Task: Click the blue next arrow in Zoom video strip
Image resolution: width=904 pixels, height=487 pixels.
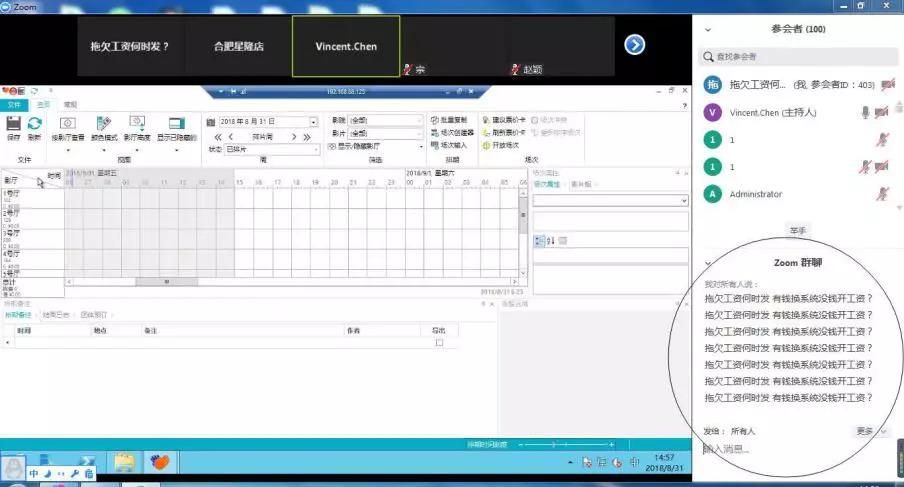Action: coord(634,45)
